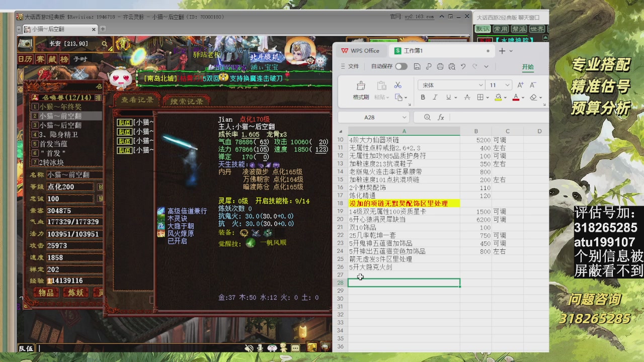Open the A28 name box dropdown
Screen dimensions: 644x362
tap(404, 117)
